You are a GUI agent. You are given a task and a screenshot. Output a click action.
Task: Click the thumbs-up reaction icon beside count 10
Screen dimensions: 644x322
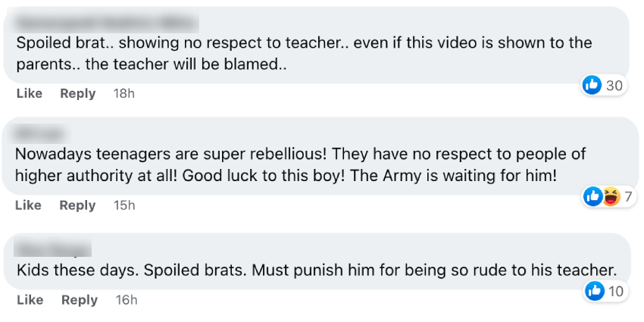[x=595, y=291]
